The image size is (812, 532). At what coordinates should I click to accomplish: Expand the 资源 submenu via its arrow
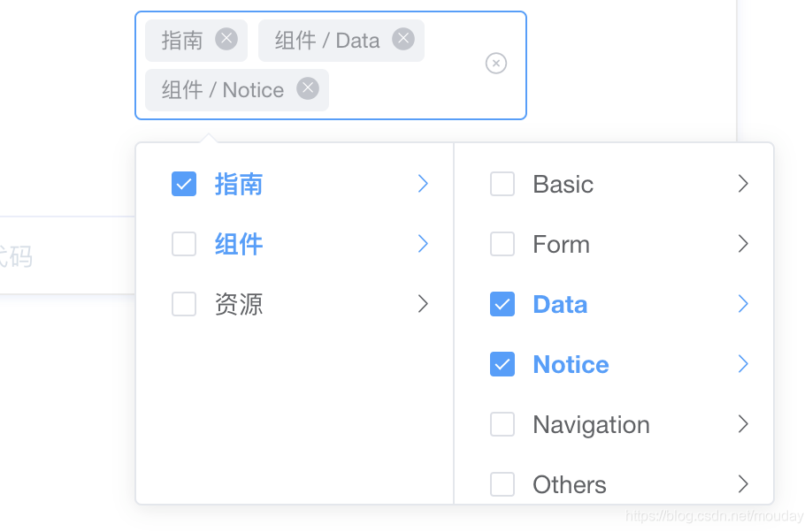pyautogui.click(x=423, y=304)
